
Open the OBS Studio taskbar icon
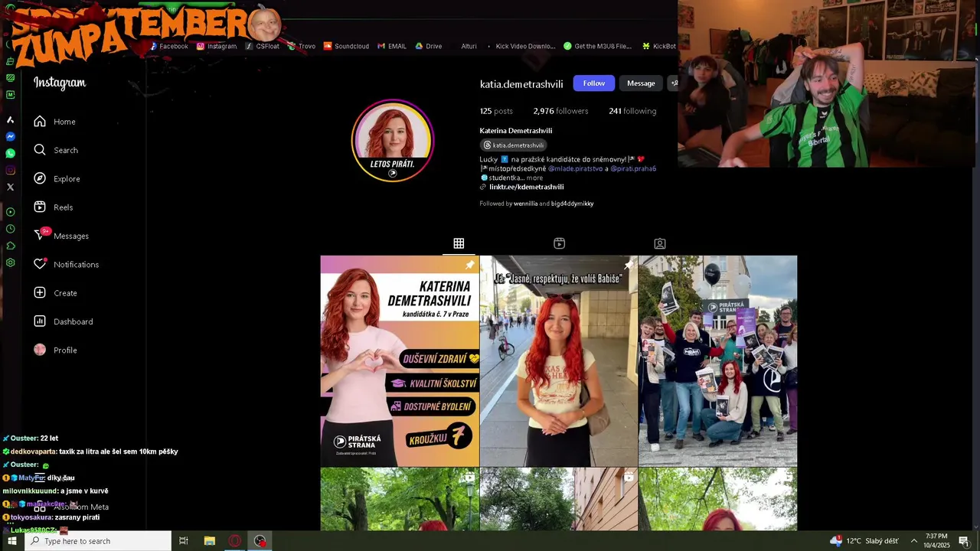[x=260, y=541]
